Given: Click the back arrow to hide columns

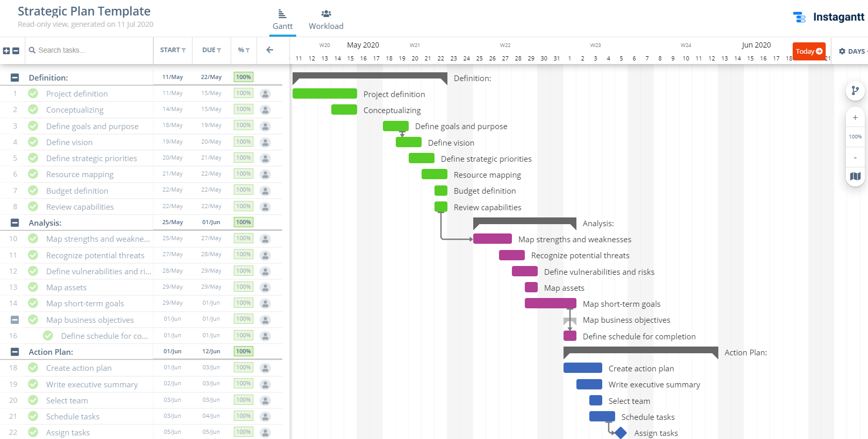Looking at the screenshot, I should [x=269, y=50].
